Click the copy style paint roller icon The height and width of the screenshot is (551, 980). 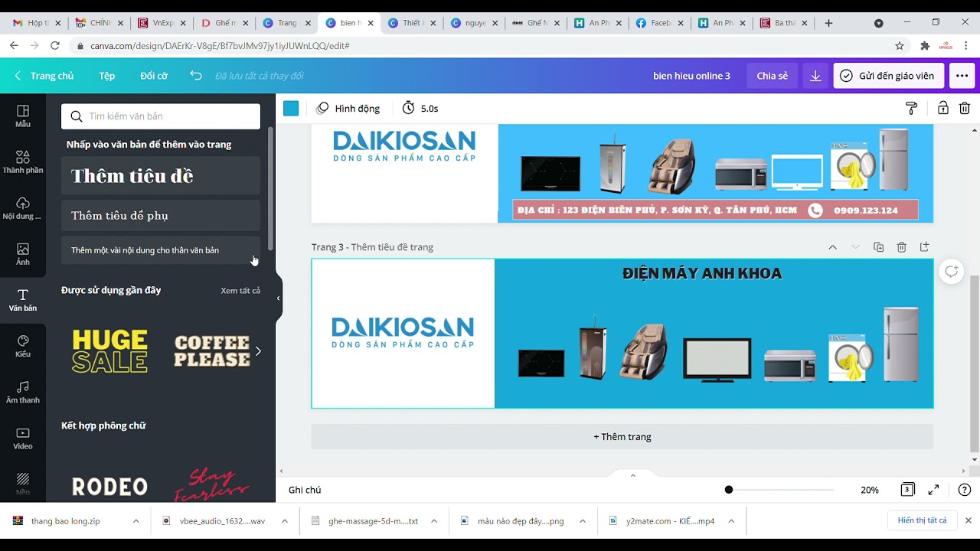(x=911, y=108)
